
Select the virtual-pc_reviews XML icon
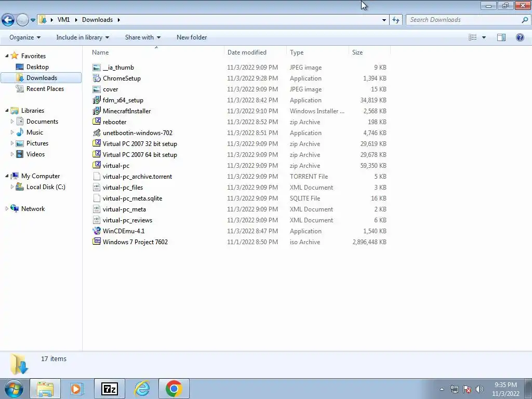[97, 220]
